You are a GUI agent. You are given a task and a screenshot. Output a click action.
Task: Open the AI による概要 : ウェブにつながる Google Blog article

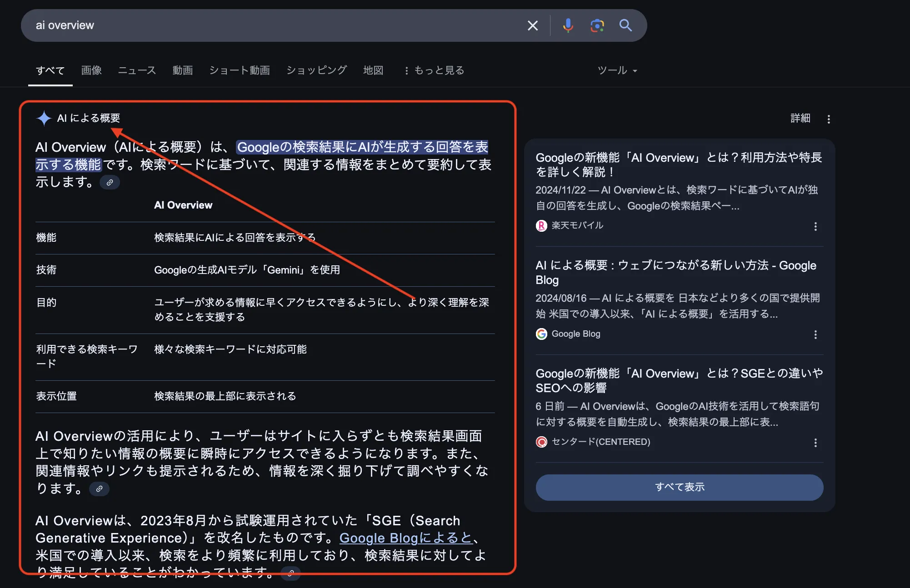pos(676,272)
